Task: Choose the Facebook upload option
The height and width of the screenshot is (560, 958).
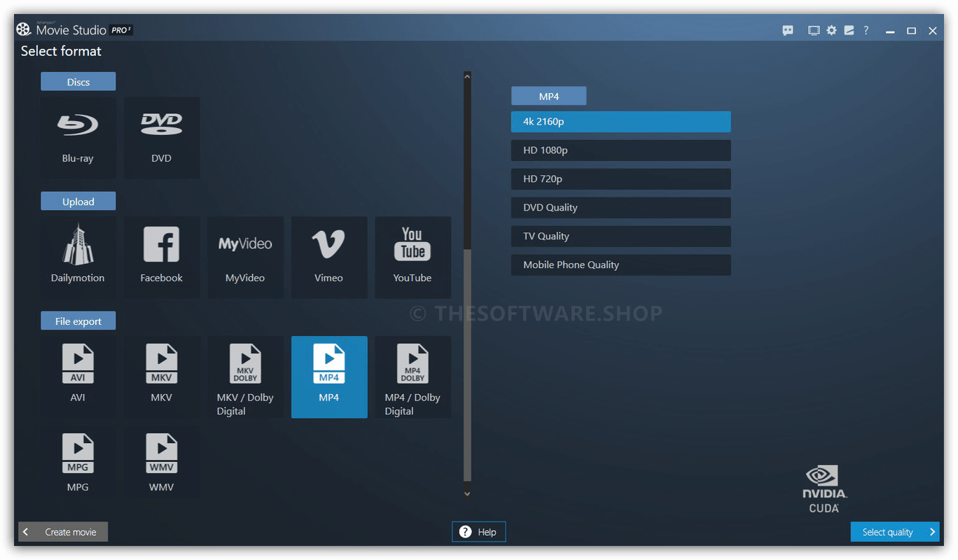Action: pyautogui.click(x=162, y=257)
